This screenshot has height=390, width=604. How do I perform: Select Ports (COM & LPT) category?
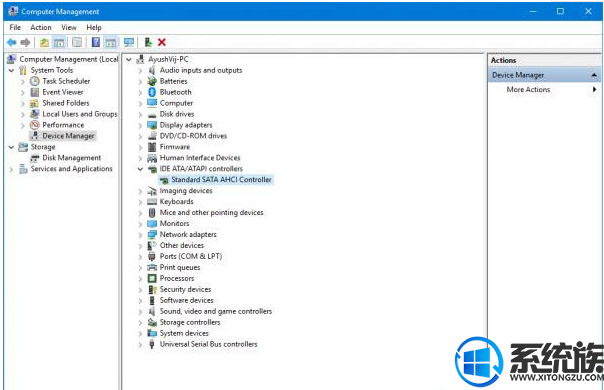point(191,256)
